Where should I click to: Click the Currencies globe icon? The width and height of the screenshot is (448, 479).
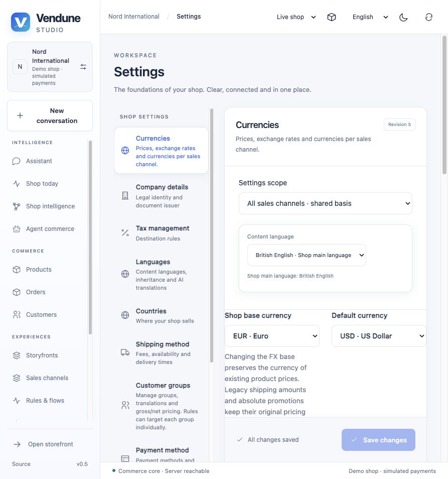click(x=125, y=150)
